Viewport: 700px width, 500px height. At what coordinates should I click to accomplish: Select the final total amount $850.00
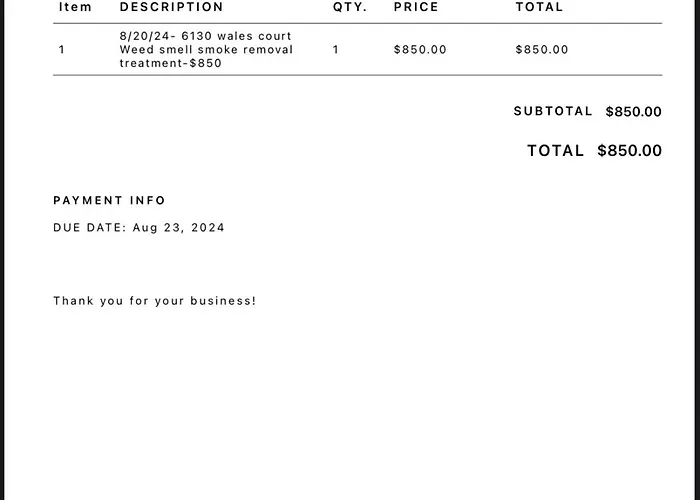629,150
